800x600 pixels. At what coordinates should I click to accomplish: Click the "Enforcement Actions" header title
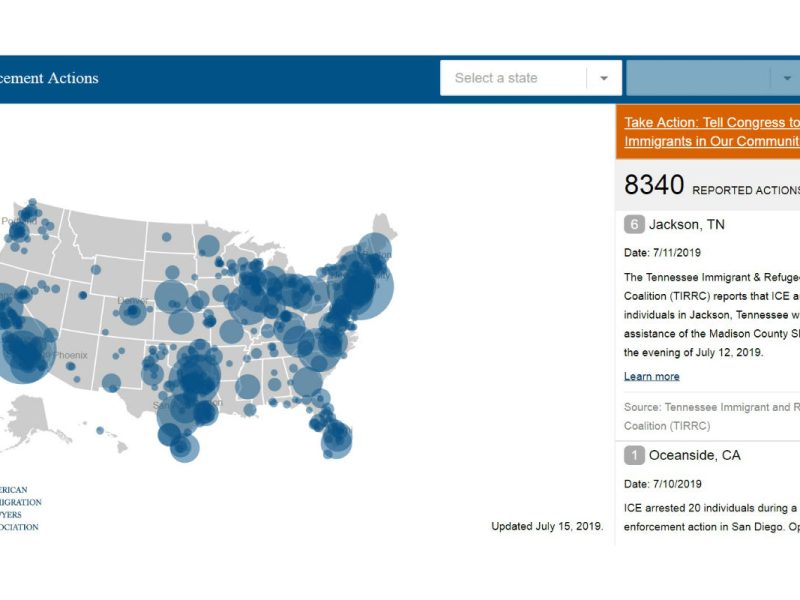click(x=50, y=78)
